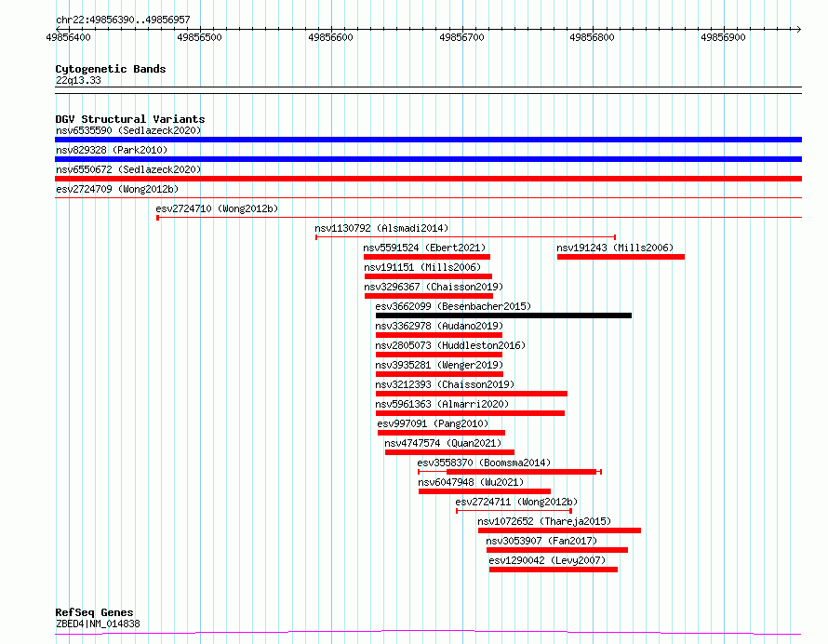Click ruler position 49856400

pos(68,37)
